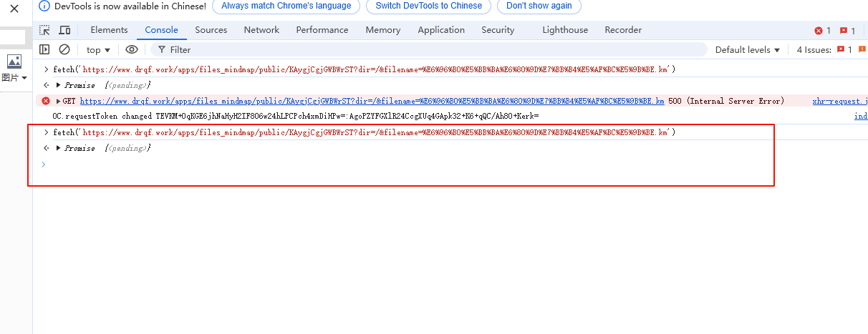Viewport: 868px width, 334px height.
Task: Click the 500 (Internal Server Error) text
Action: pyautogui.click(x=726, y=101)
